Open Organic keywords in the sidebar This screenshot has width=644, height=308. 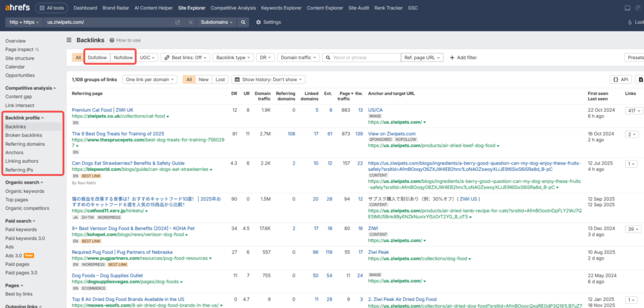click(x=25, y=191)
